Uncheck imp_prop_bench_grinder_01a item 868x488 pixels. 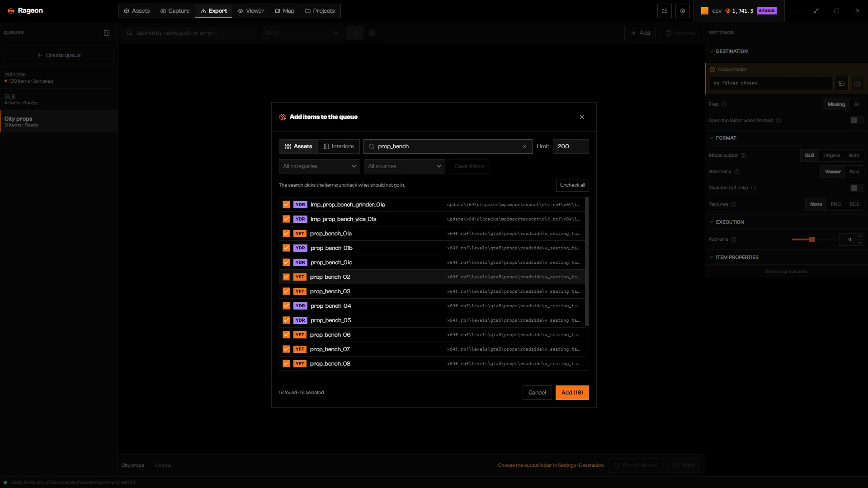click(286, 205)
